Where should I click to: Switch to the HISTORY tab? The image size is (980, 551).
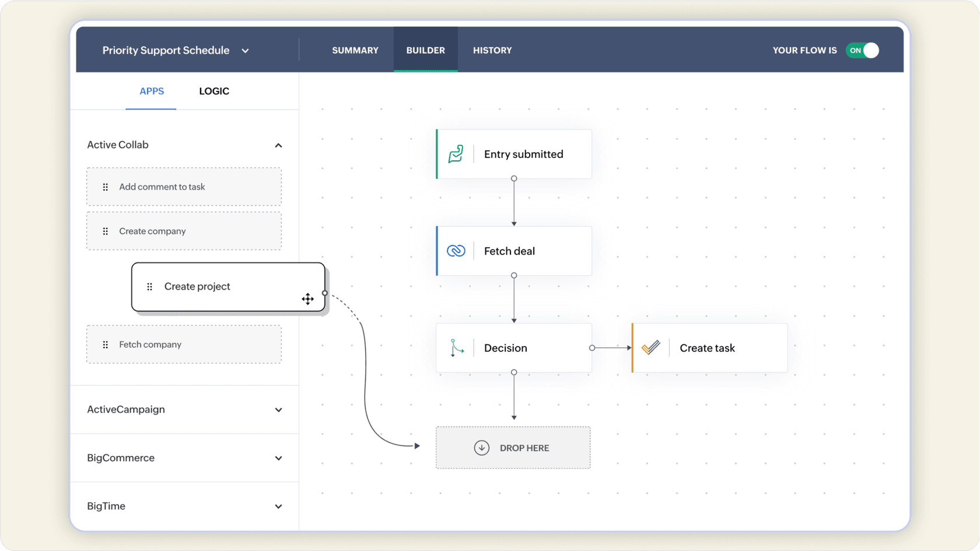492,50
